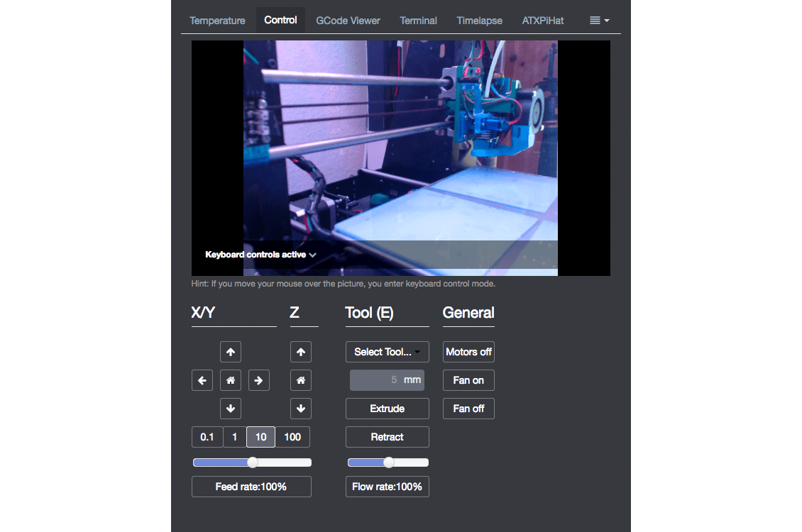
Task: Click the Extrude button
Action: [387, 409]
